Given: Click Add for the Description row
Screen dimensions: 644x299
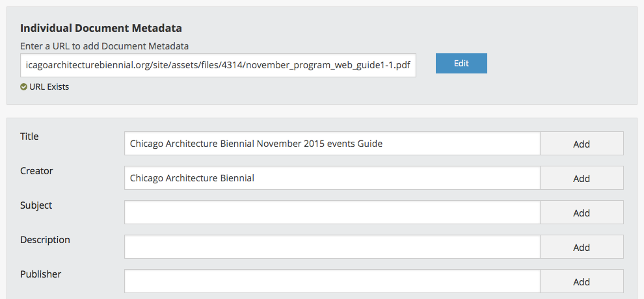Looking at the screenshot, I should tap(582, 248).
